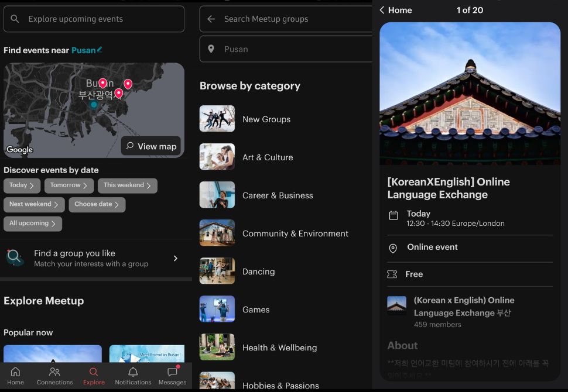Open the Choose date picker chip
This screenshot has height=392, width=568.
click(97, 205)
